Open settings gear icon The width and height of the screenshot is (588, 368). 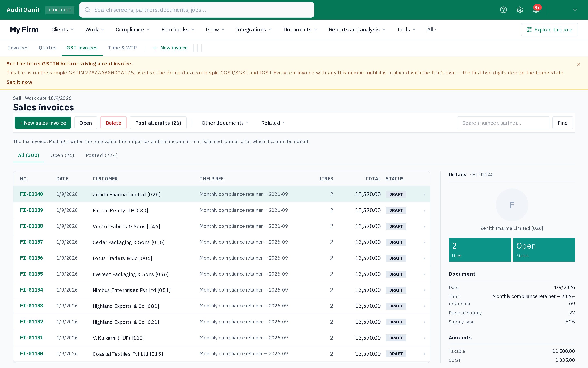pos(520,10)
